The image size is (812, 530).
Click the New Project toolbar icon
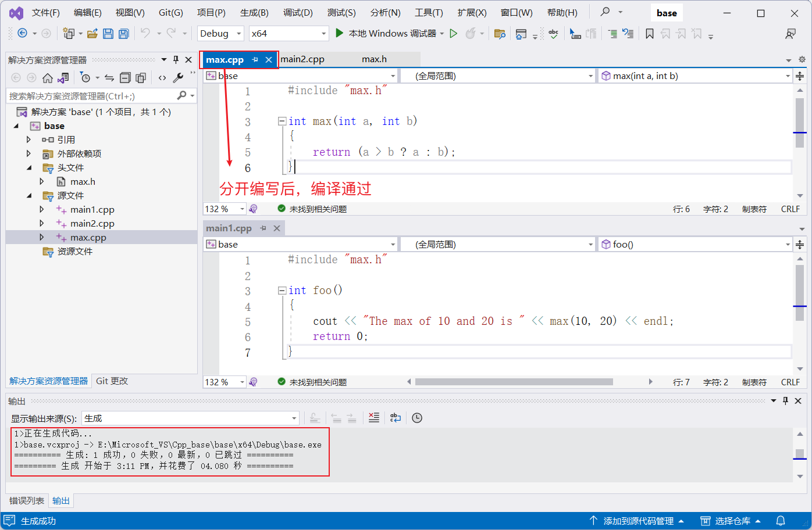[x=69, y=34]
